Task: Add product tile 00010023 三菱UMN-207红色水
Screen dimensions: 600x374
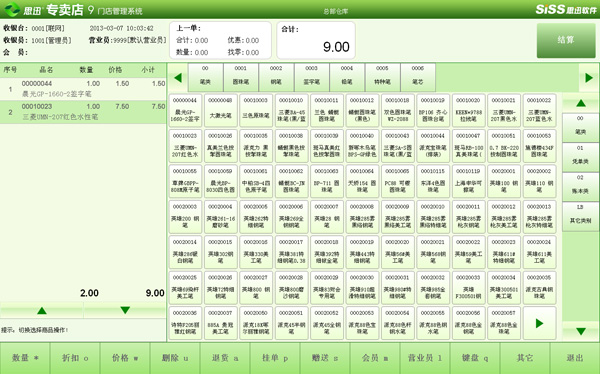Action: [185, 146]
